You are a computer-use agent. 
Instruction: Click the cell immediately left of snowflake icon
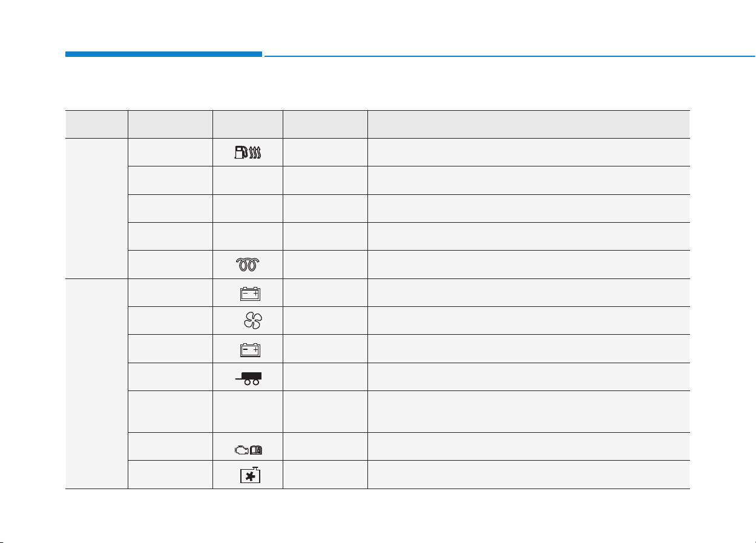(x=170, y=475)
